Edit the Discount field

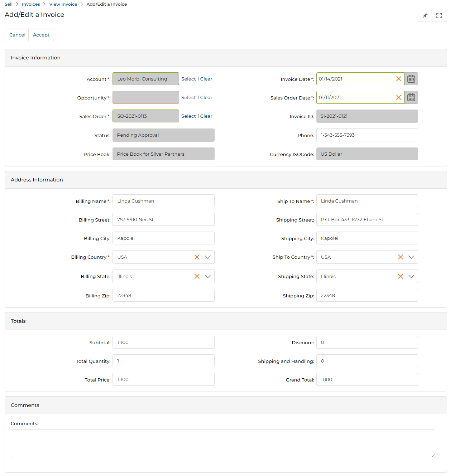coord(367,342)
